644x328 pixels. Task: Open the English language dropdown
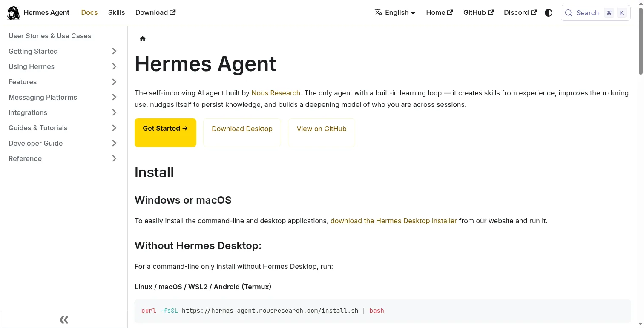coord(395,13)
